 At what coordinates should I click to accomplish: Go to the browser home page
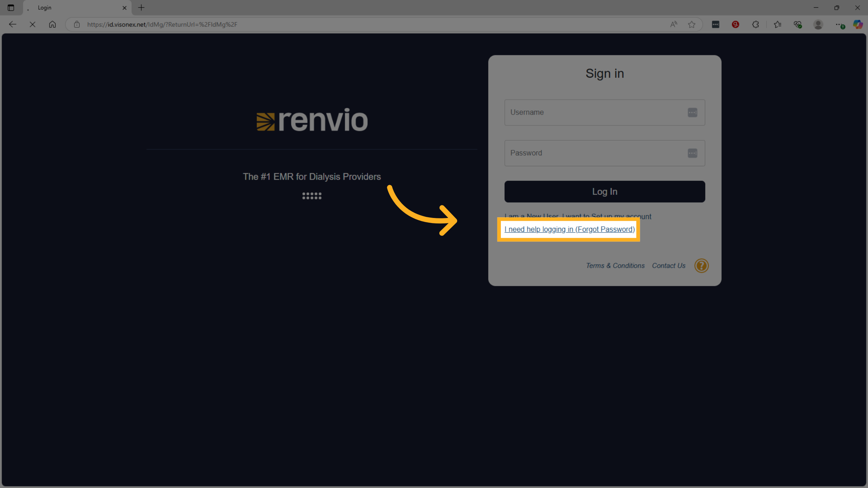52,24
